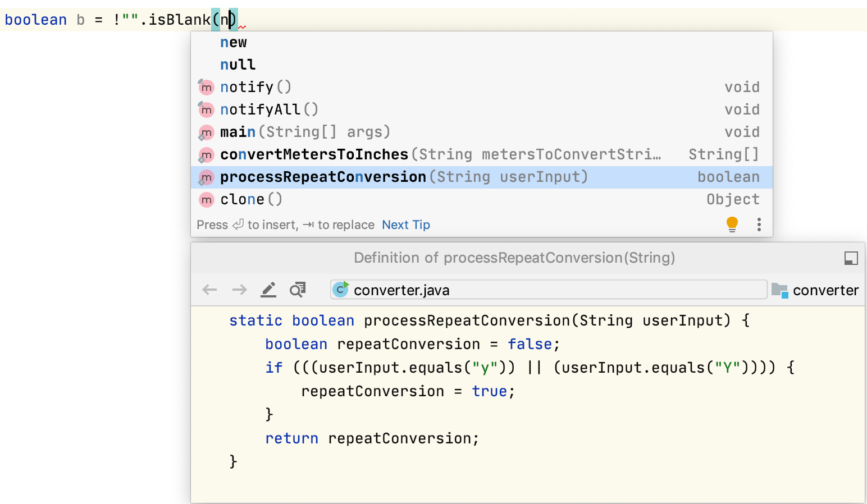
Task: Click the open in tool window icon
Action: [x=851, y=258]
